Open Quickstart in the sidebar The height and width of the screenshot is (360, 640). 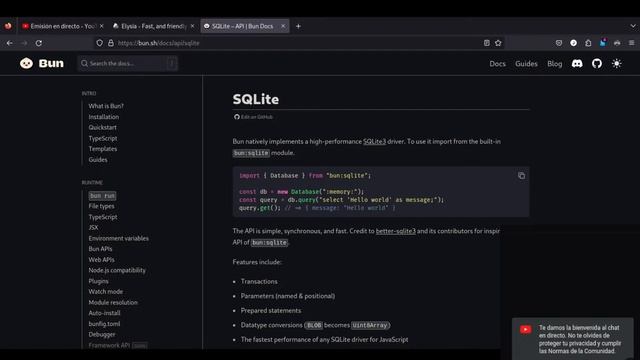pos(102,127)
